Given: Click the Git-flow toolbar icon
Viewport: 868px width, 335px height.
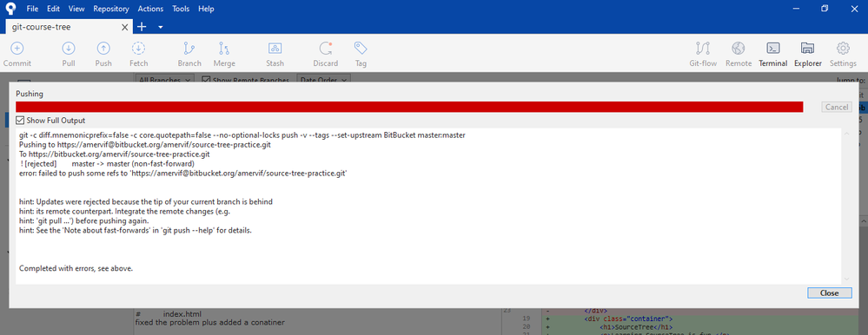Looking at the screenshot, I should pos(703,48).
